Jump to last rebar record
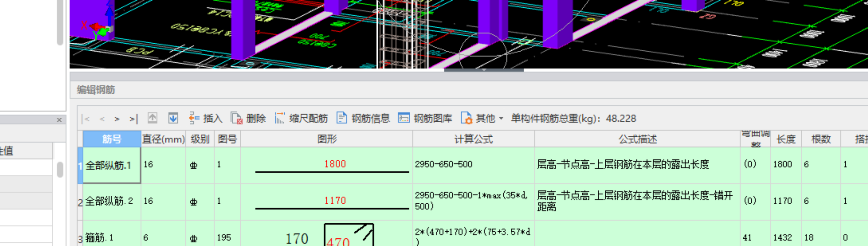This screenshot has height=246, width=868. pos(134,119)
